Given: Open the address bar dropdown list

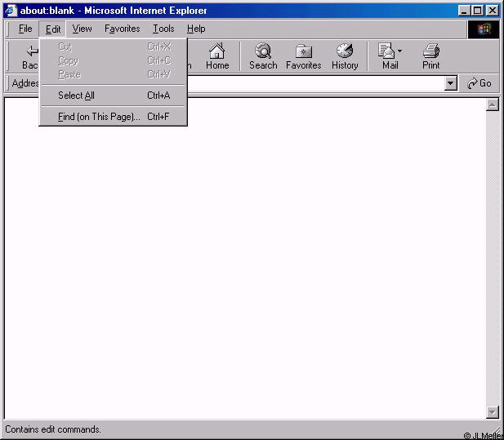Looking at the screenshot, I should click(451, 83).
